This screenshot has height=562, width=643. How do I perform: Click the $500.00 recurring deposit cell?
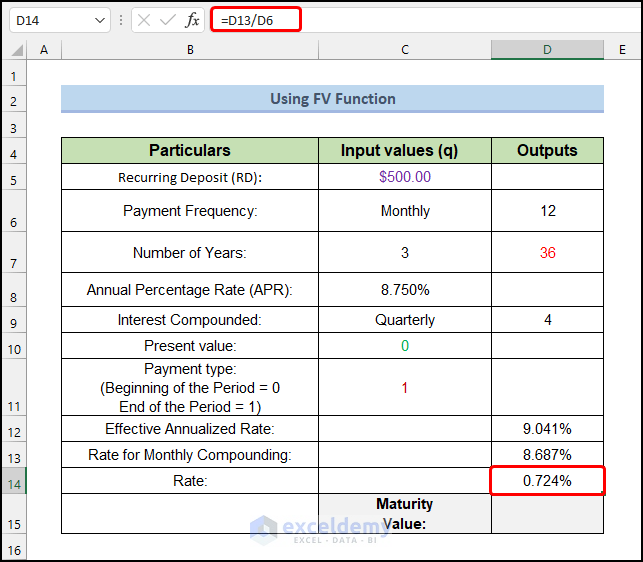click(404, 177)
